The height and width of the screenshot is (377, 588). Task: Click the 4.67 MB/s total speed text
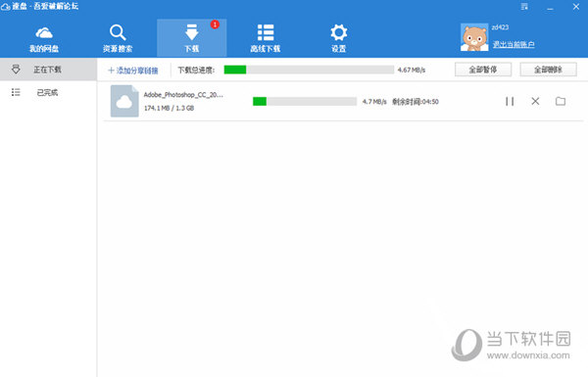tap(412, 71)
